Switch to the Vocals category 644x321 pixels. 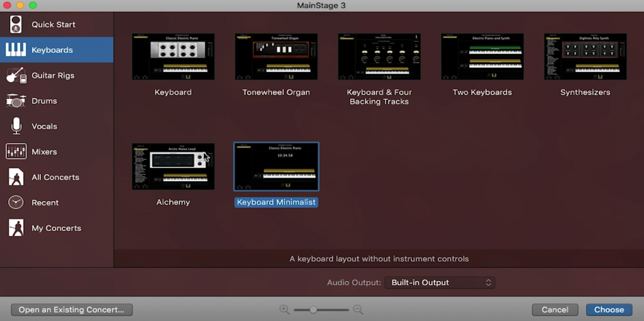point(45,126)
